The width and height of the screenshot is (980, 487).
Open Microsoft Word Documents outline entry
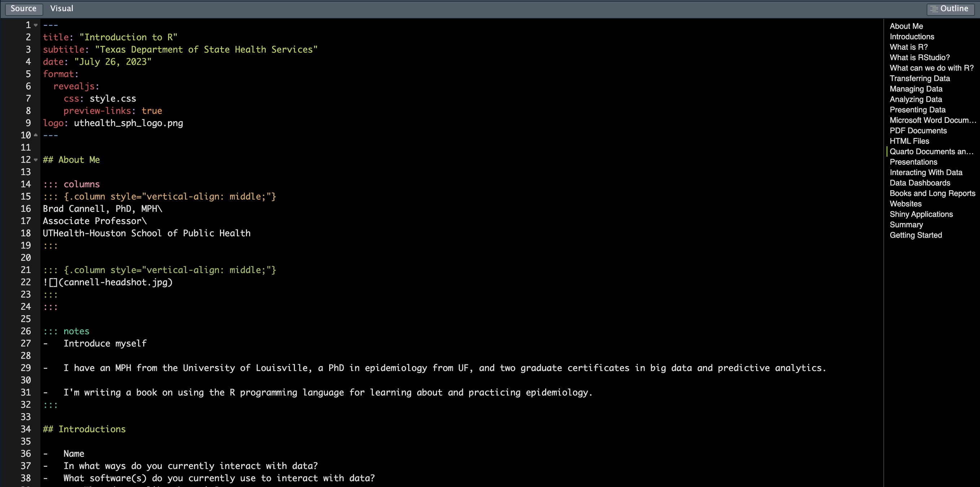coord(932,120)
